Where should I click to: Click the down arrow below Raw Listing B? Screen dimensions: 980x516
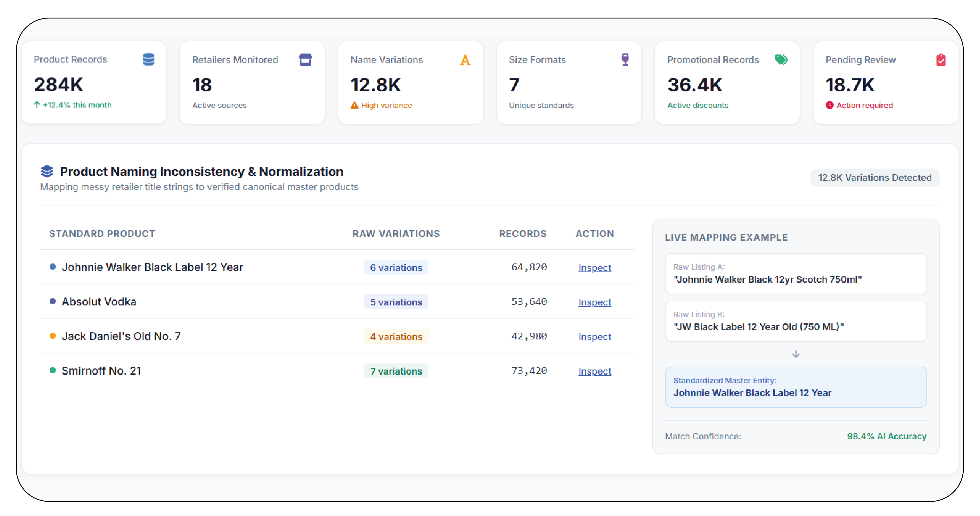click(796, 354)
